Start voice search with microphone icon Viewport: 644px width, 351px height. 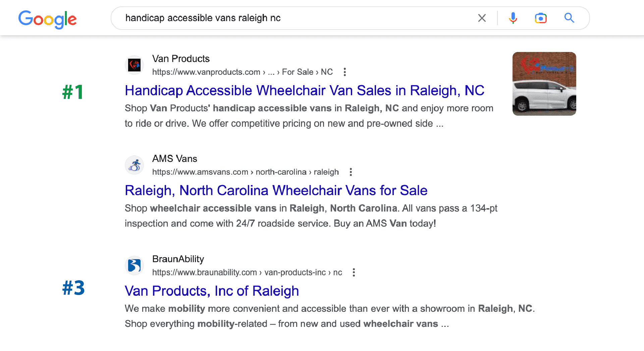pos(513,18)
